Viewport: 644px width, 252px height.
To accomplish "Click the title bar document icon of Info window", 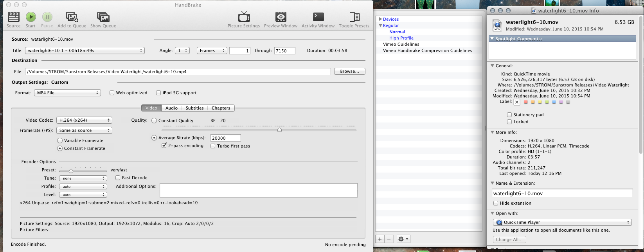I will [x=534, y=11].
